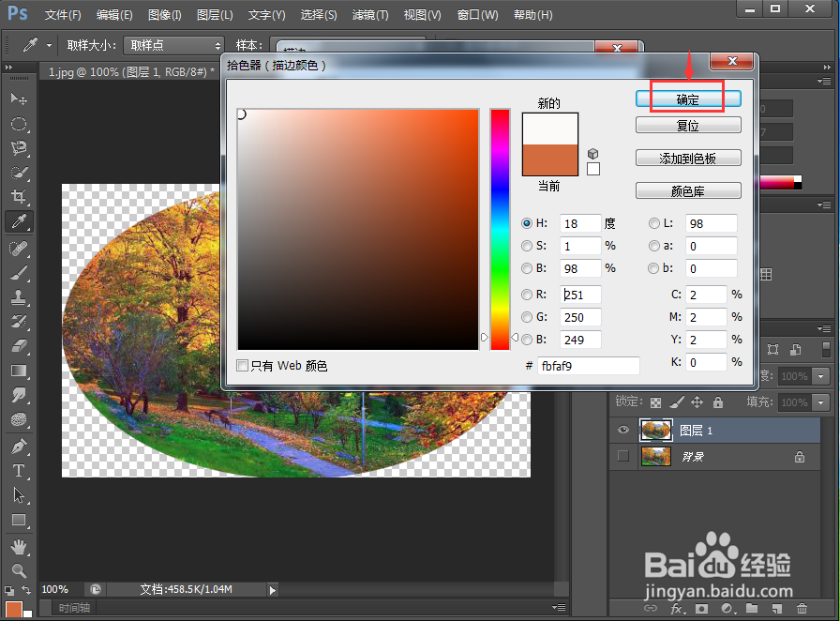The image size is (840, 621).
Task: Click the new group folder icon
Action: (x=752, y=608)
